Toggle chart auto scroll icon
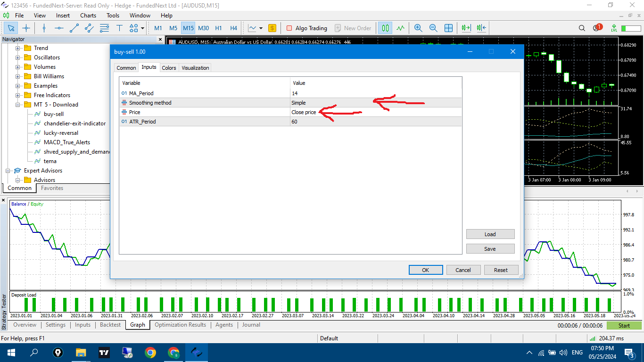644x362 pixels. tap(466, 28)
